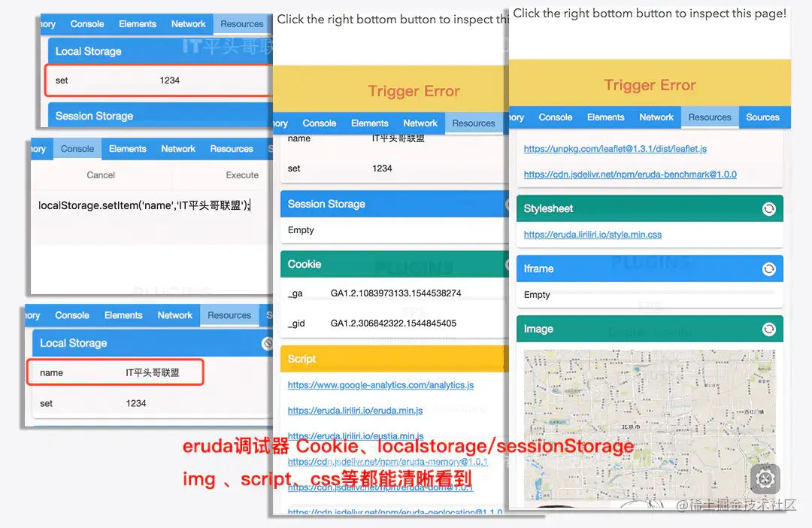This screenshot has height=528, width=812.
Task: Click Local Storage header above highlighted name row
Action: (x=153, y=343)
